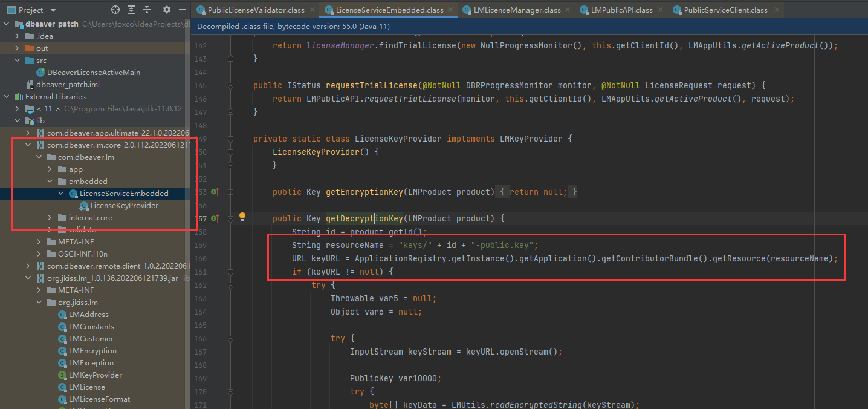Collapse the External Libraries node arrow
Screen dimensions: 868x409
point(7,97)
